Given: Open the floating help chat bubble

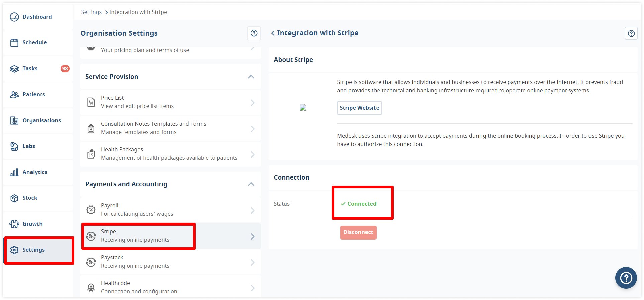Looking at the screenshot, I should click(x=626, y=278).
